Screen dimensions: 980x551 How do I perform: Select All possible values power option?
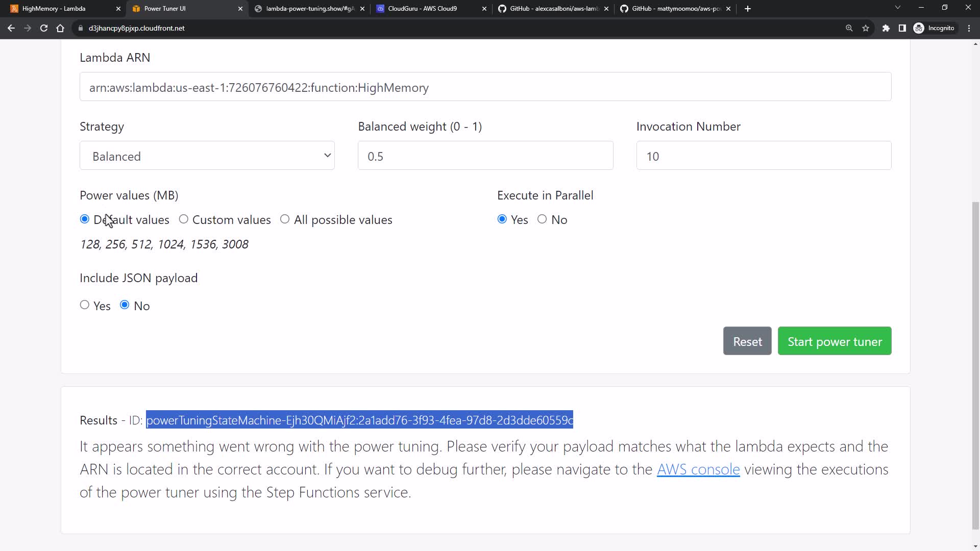coord(285,219)
